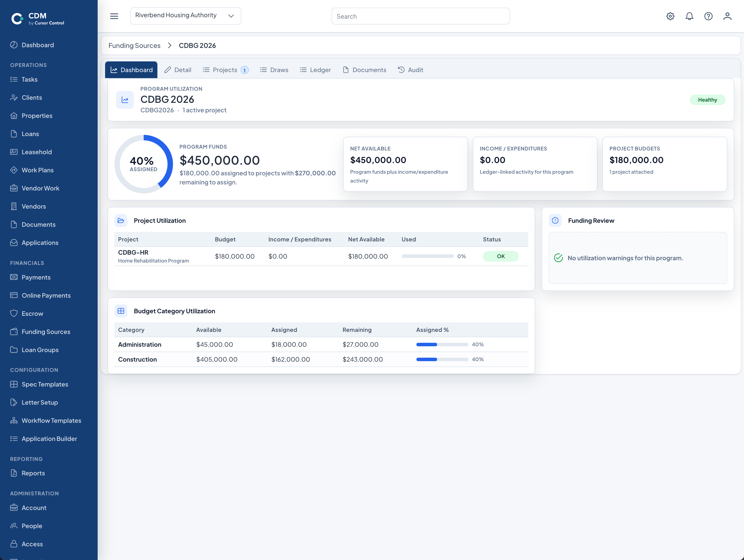Switch to the Draws tab
Image resolution: width=744 pixels, height=560 pixels.
(x=274, y=70)
